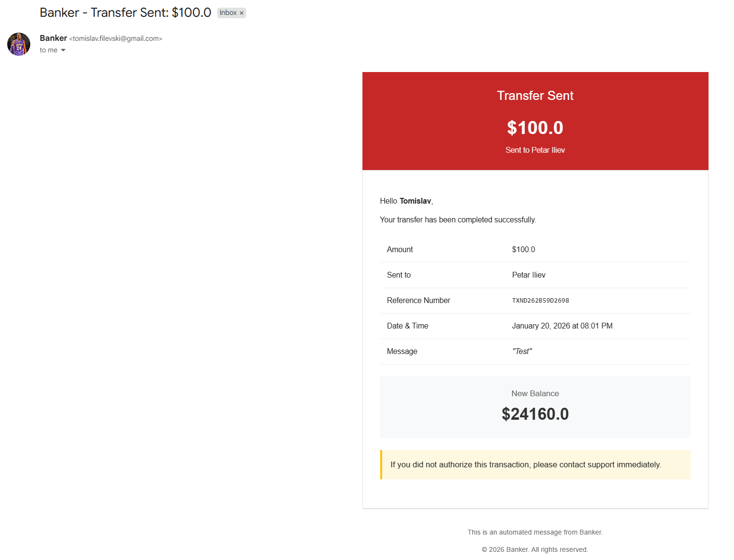
Task: Click the large $100.0 amount in red banner
Action: pyautogui.click(x=535, y=128)
